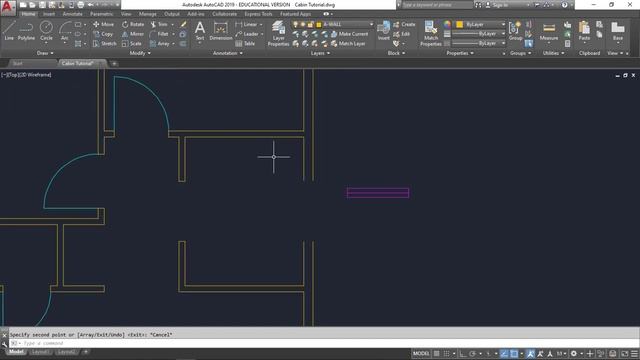This screenshot has width=640, height=360.
Task: Switch to the Parametric ribbon tab
Action: tap(102, 14)
